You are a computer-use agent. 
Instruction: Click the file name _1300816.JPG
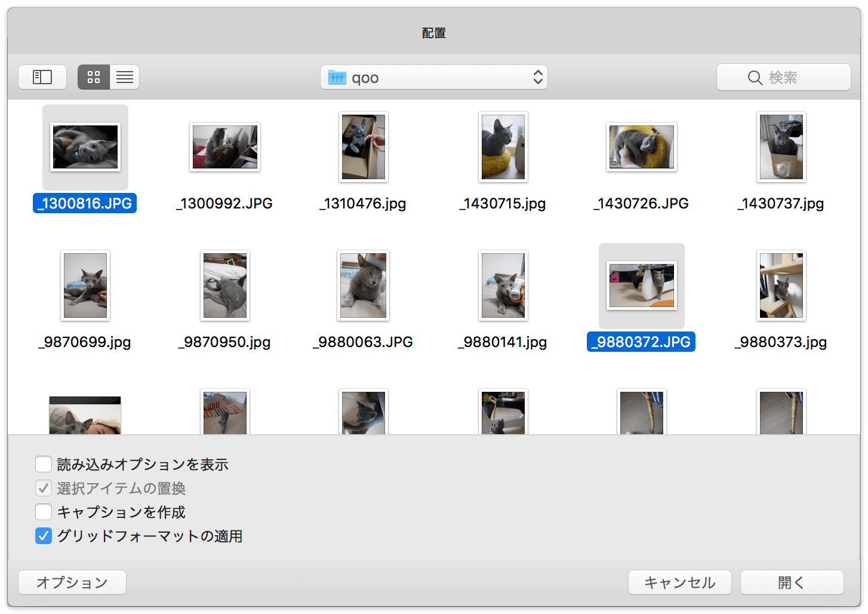click(85, 203)
